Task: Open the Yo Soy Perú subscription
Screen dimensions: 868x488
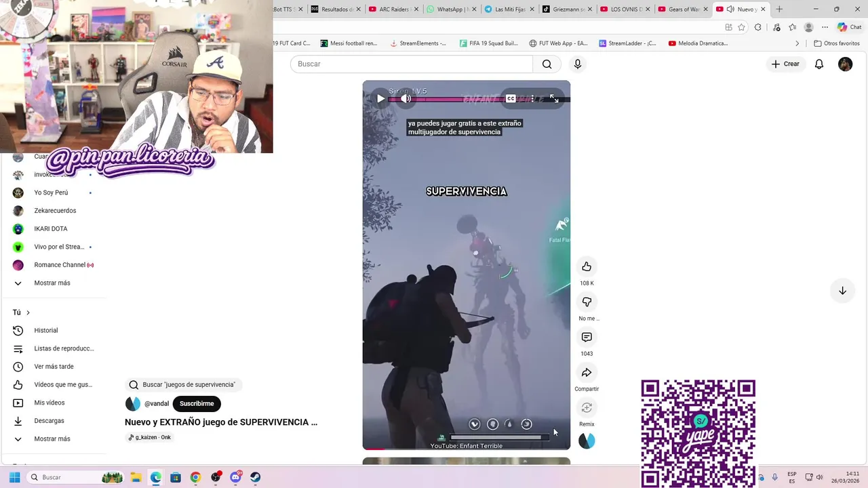Action: (54, 192)
